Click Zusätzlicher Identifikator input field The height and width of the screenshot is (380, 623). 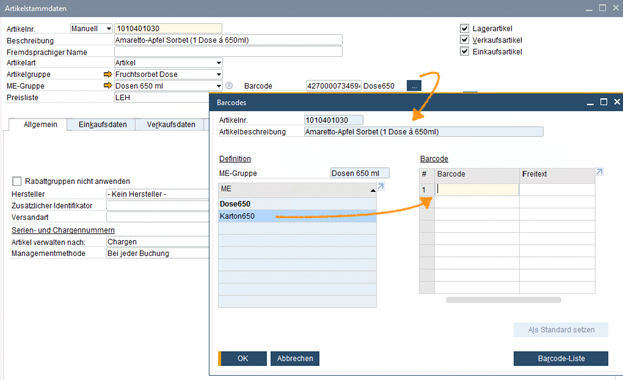(158, 206)
